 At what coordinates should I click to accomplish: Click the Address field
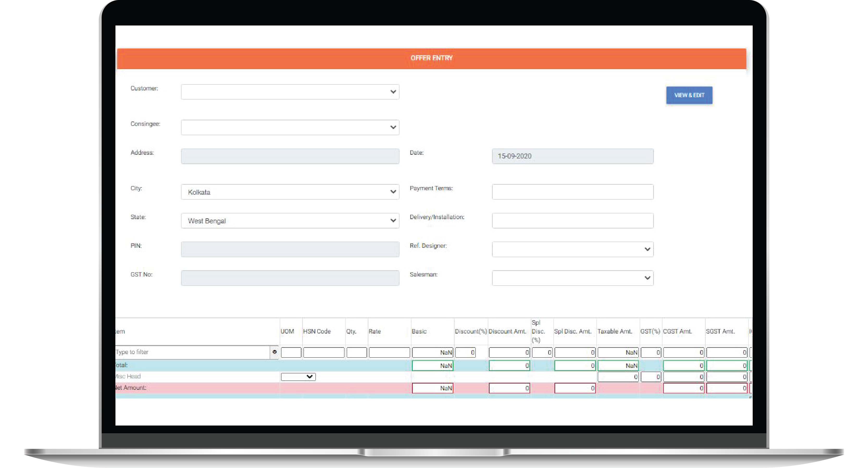click(290, 156)
